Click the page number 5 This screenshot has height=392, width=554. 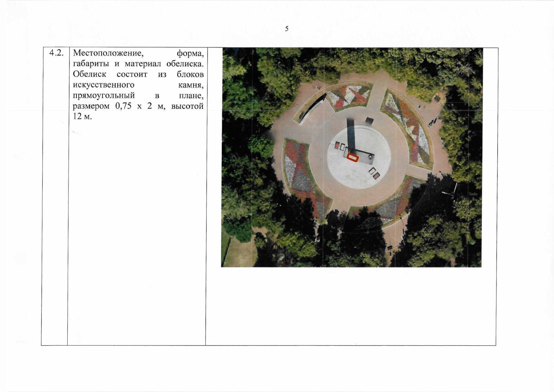click(287, 29)
